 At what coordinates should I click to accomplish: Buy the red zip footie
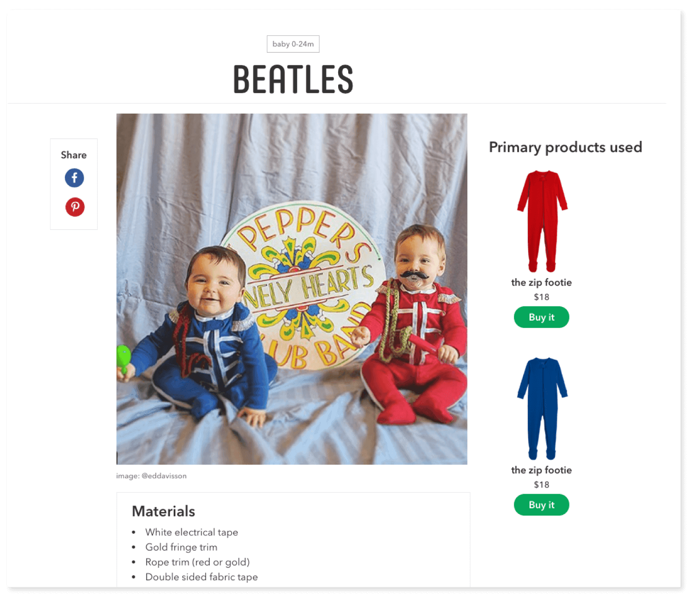tap(541, 317)
